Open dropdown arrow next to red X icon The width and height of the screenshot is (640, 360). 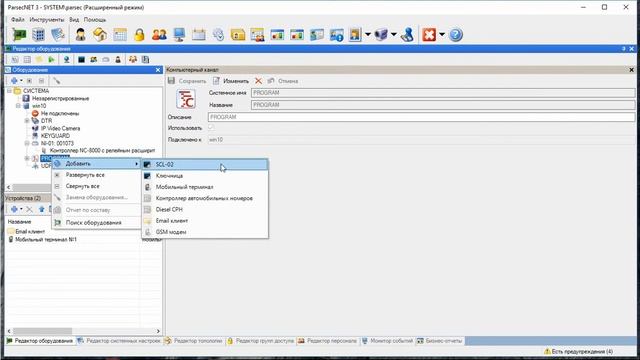click(x=442, y=35)
